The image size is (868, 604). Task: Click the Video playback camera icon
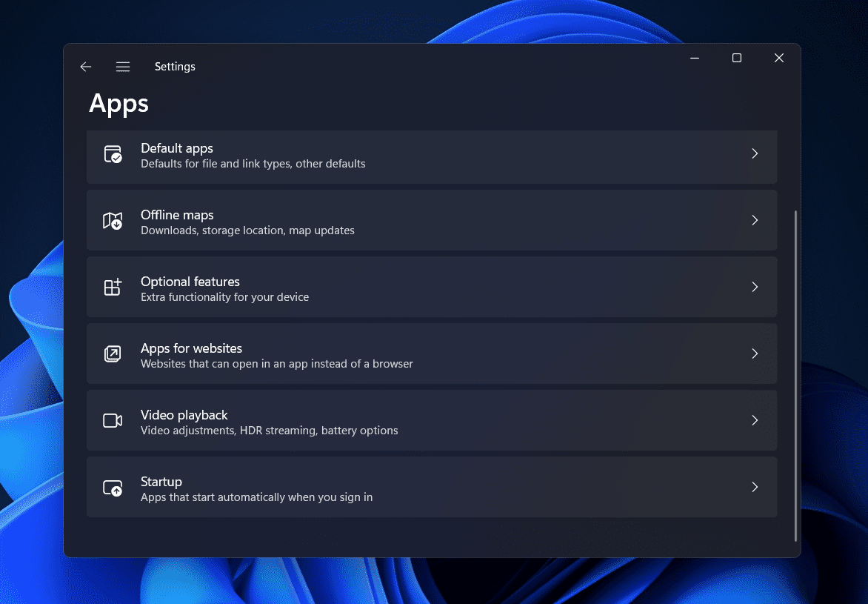pyautogui.click(x=113, y=421)
